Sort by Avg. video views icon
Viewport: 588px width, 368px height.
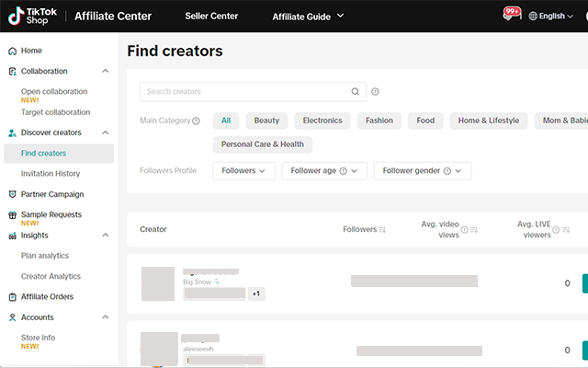[474, 229]
